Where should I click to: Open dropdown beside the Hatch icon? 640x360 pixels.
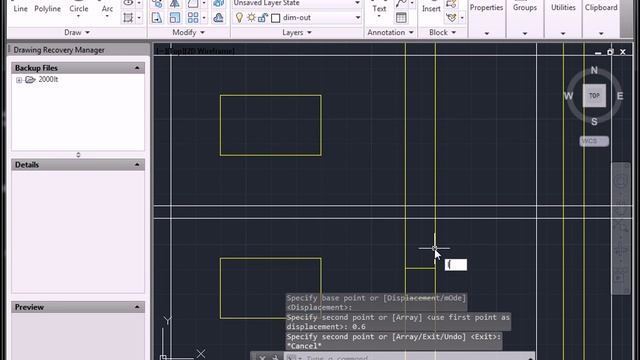pos(139,18)
